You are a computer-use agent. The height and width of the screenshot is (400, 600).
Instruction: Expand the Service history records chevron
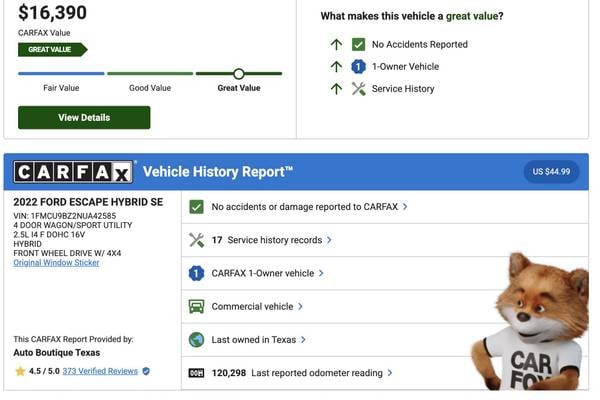329,240
